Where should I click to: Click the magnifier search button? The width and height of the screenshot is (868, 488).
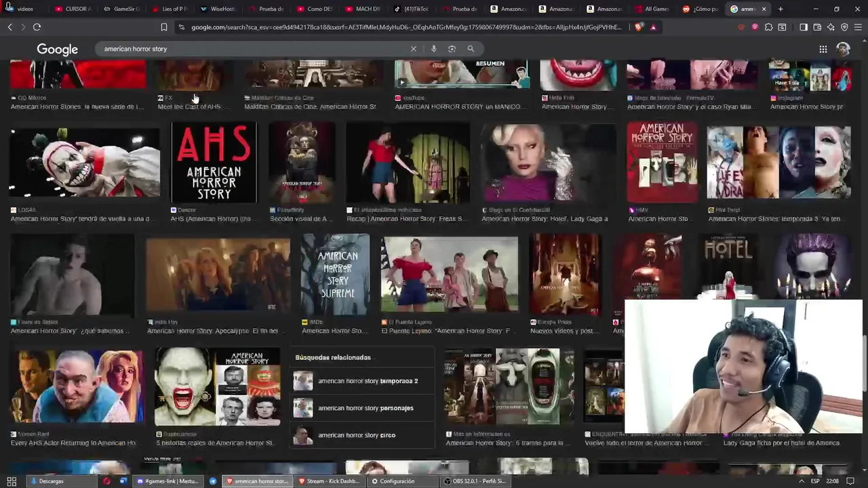point(471,49)
